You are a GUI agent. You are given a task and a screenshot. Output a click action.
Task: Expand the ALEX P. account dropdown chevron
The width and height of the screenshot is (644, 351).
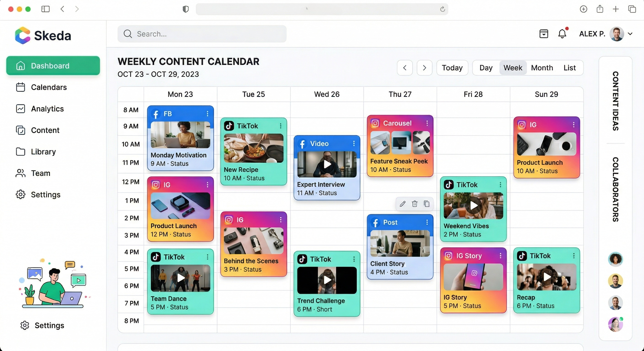pos(630,34)
